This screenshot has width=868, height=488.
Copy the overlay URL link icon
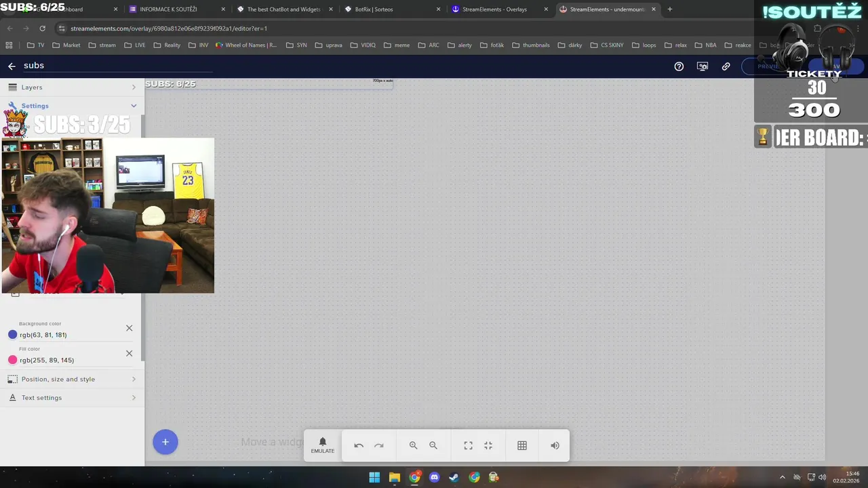(726, 66)
